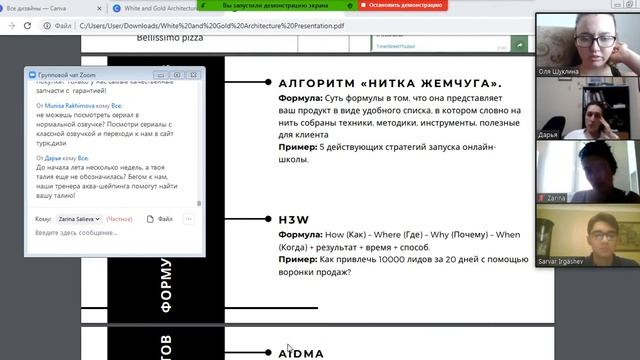Click the "AIDMA" heading at the bottom

coord(301,353)
